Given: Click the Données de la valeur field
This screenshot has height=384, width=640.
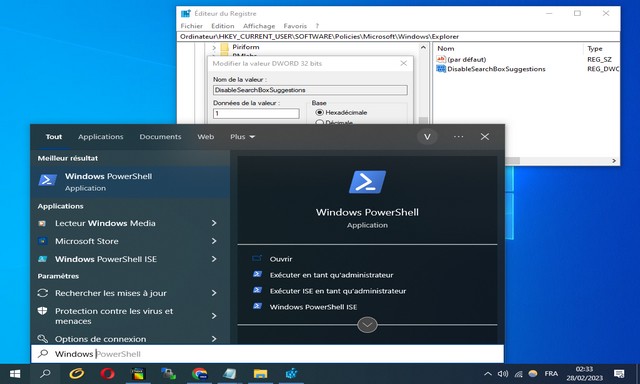Looking at the screenshot, I should click(256, 113).
